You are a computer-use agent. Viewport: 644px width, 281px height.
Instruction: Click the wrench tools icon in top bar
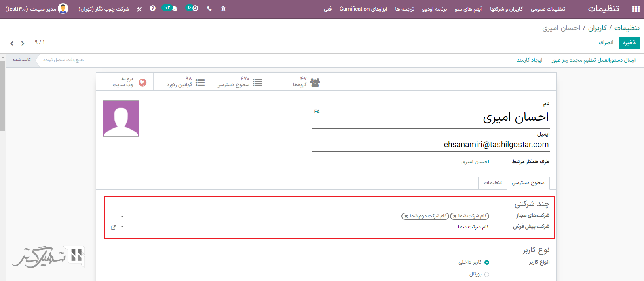[139, 9]
